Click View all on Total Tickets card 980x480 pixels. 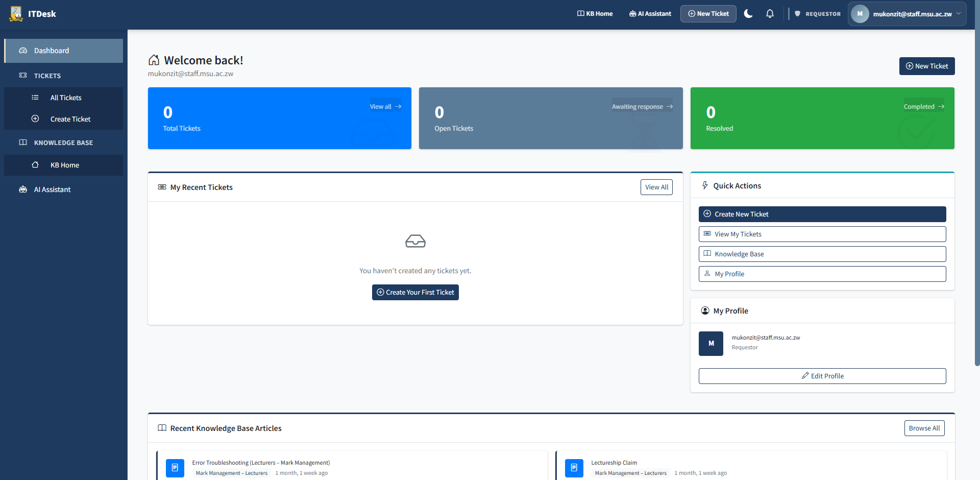(x=385, y=107)
